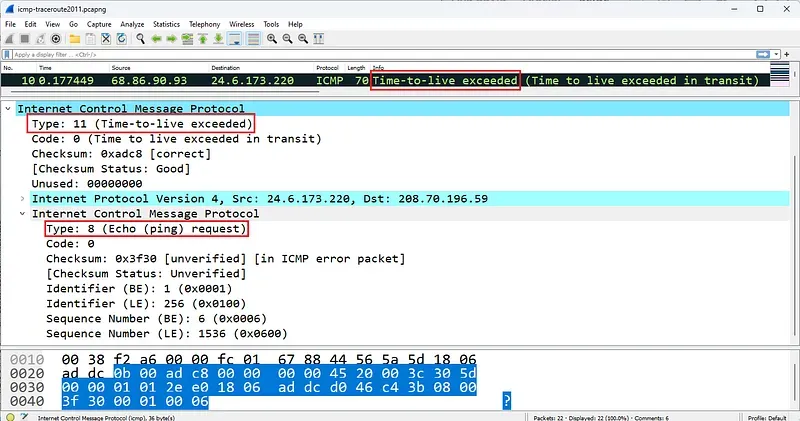Screen dimensions: 800x421
Task: Open the Analyze menu
Action: [x=132, y=24]
